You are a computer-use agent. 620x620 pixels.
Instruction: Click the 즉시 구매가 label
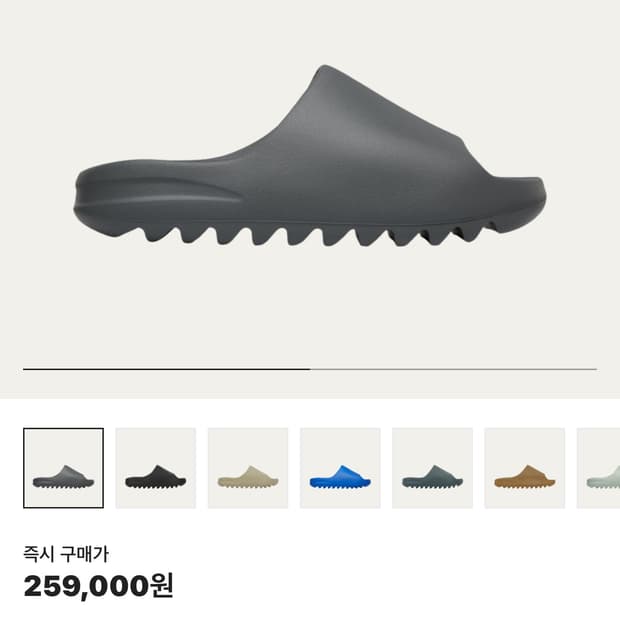(66, 554)
